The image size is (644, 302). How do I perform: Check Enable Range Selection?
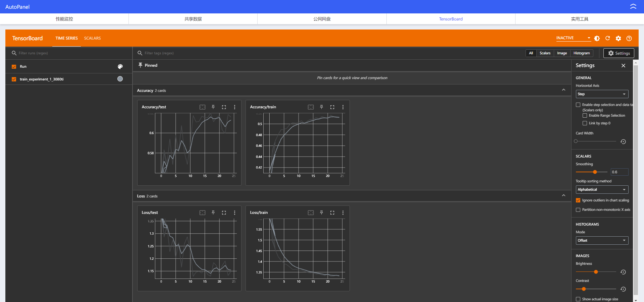[x=585, y=115]
